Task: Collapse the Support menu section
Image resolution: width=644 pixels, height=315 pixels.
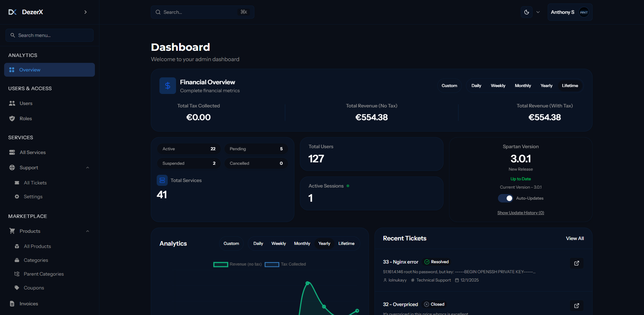Action: [x=87, y=168]
